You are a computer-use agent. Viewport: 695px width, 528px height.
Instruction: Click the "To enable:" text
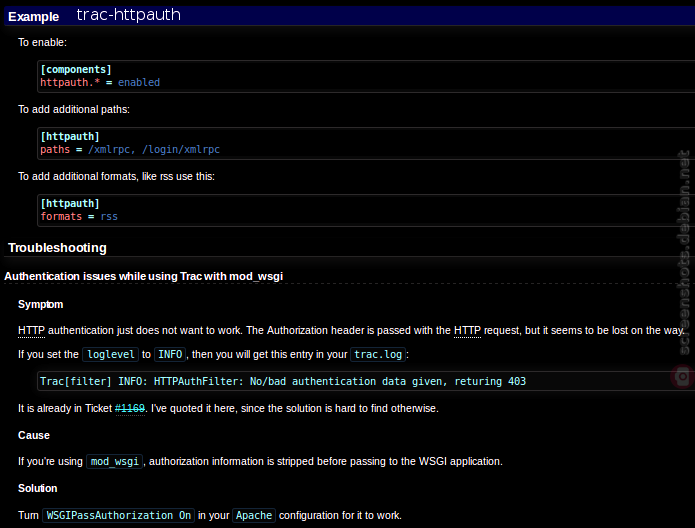click(43, 43)
